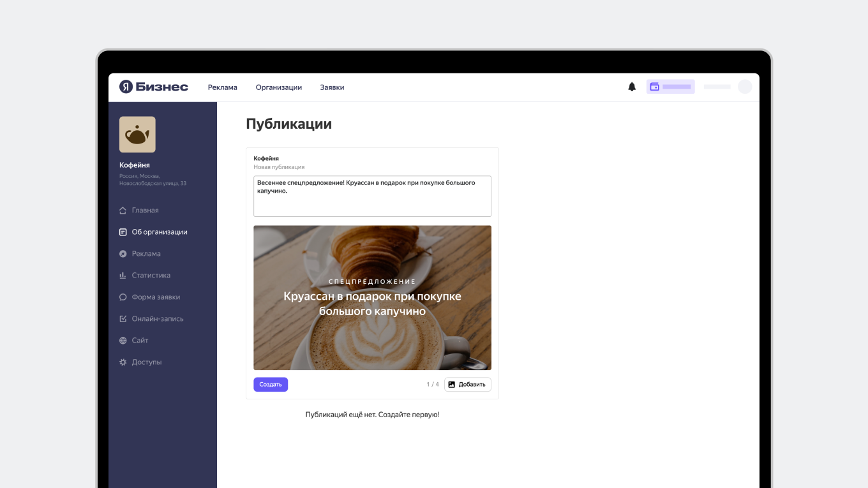Click the globe icon for Сайт

click(x=123, y=341)
